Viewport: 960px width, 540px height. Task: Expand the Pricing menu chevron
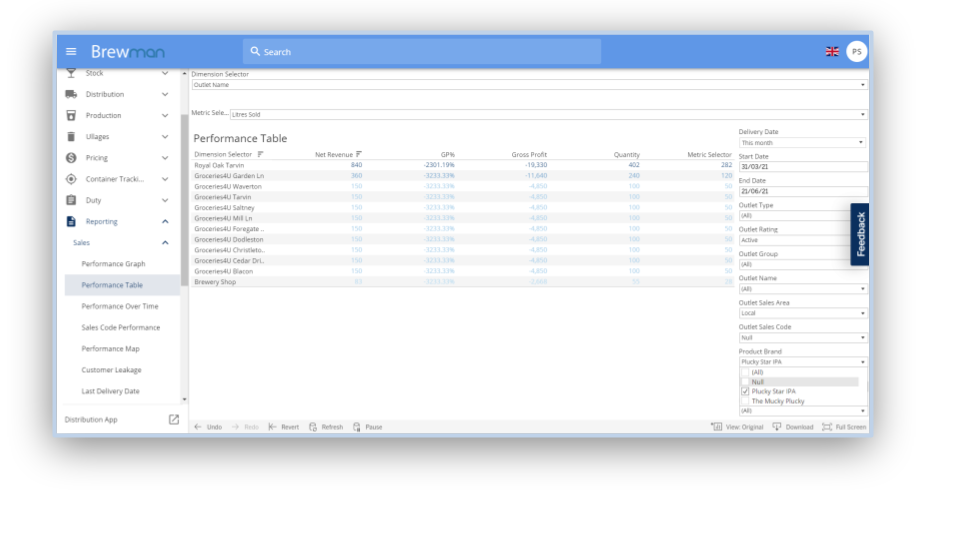tap(165, 158)
